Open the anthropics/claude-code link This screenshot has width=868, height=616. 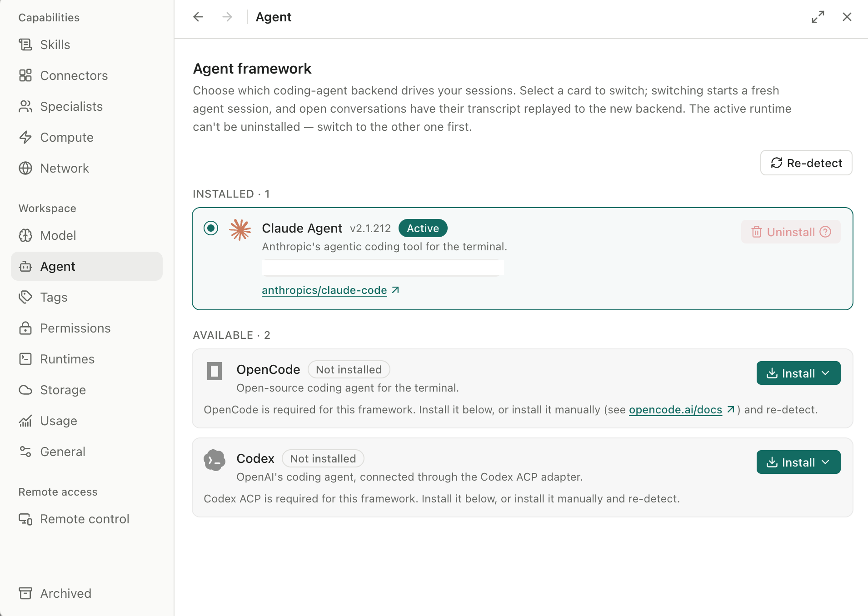[324, 290]
